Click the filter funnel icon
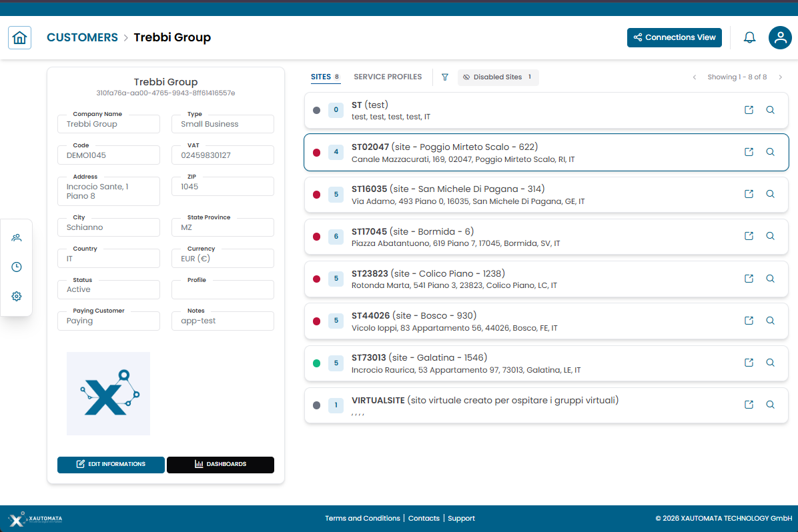 pos(445,77)
